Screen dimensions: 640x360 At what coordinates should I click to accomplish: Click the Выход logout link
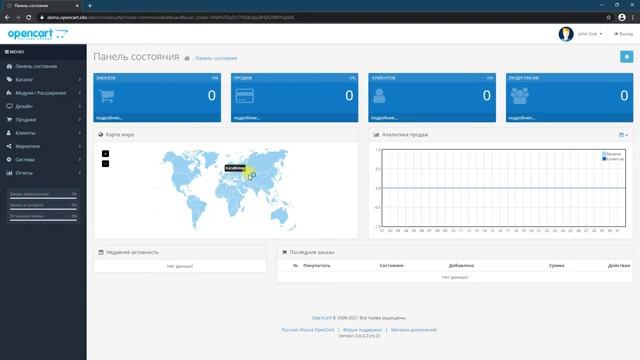pyautogui.click(x=623, y=34)
